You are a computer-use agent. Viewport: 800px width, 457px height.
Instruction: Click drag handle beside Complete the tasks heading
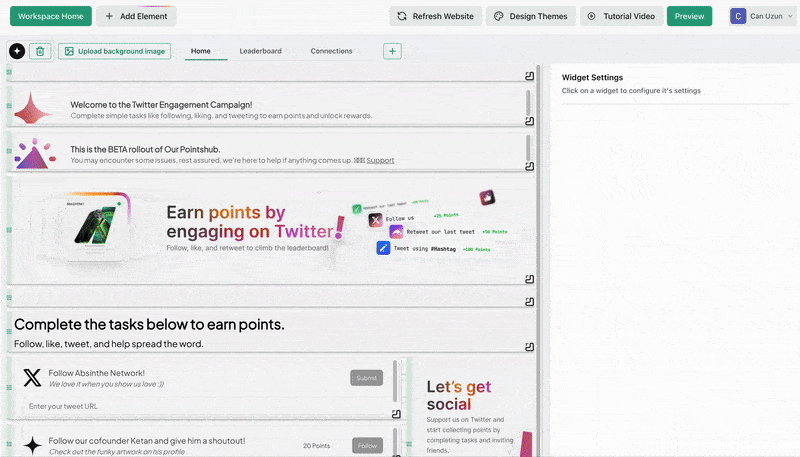(9, 332)
